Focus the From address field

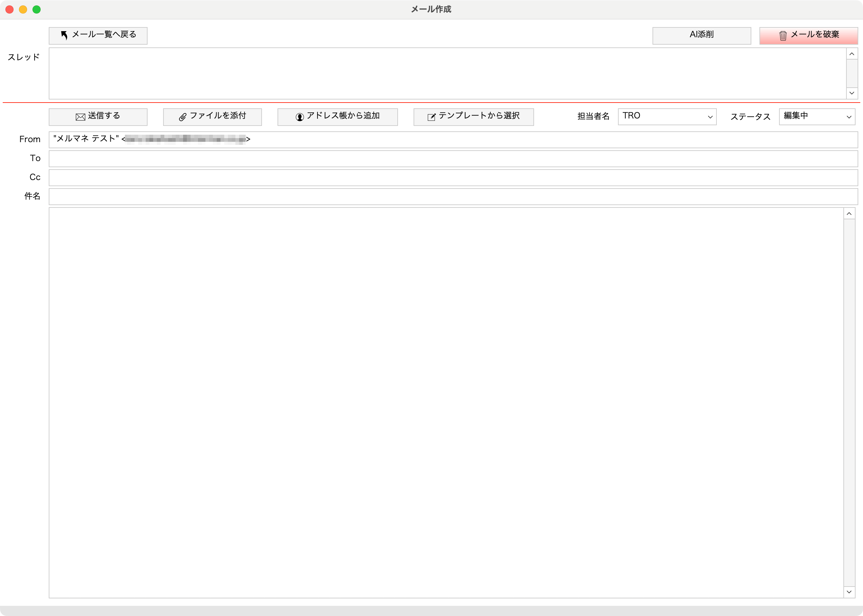pyautogui.click(x=453, y=139)
